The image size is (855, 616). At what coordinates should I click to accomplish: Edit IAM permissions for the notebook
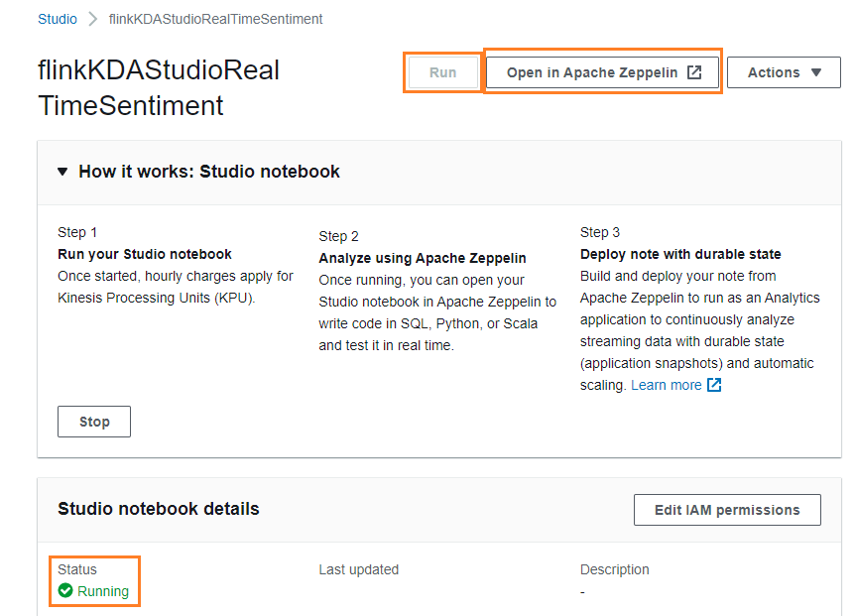727,510
